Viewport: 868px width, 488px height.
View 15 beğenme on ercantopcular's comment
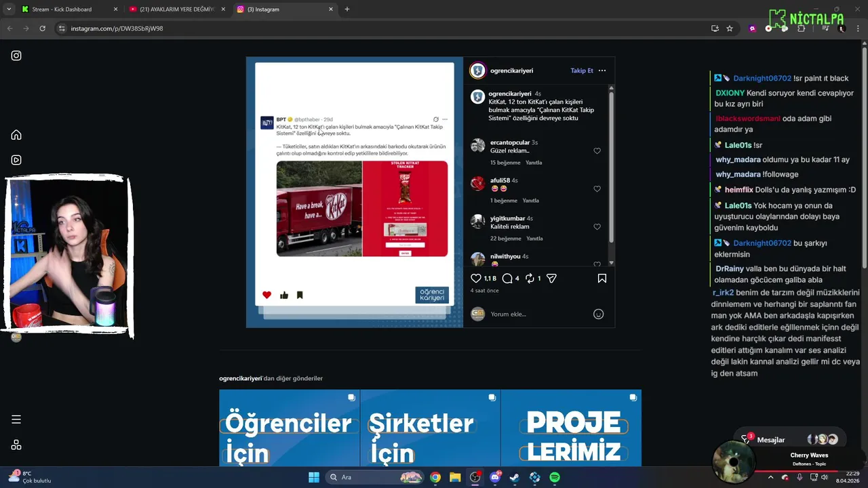tap(505, 163)
